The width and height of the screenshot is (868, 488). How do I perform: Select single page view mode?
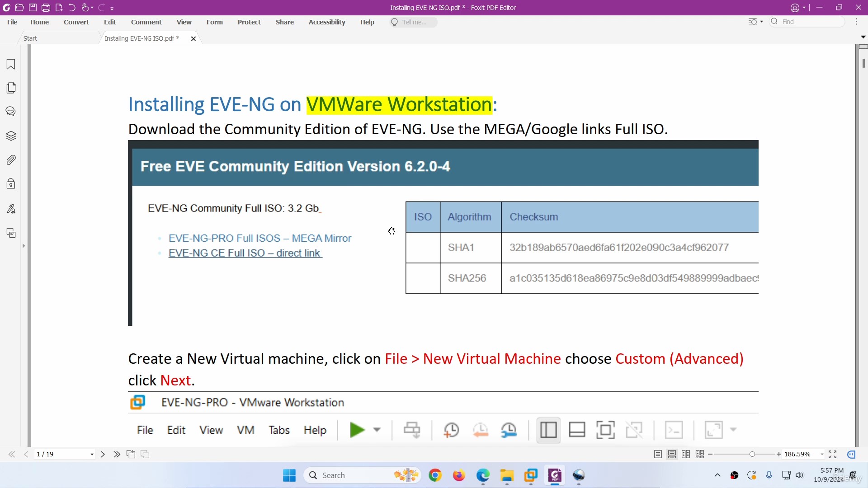click(x=658, y=454)
